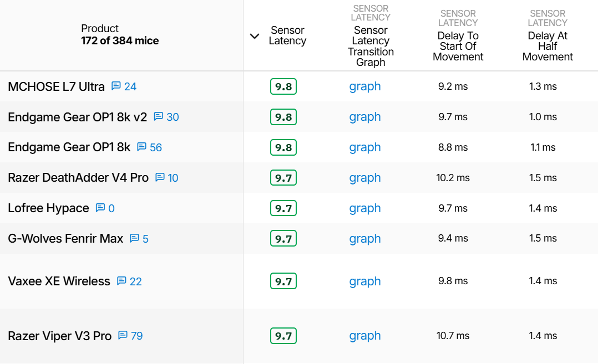Click comment icon beside Endgame Gear OP1 8k
This screenshot has height=364, width=598.
click(141, 147)
